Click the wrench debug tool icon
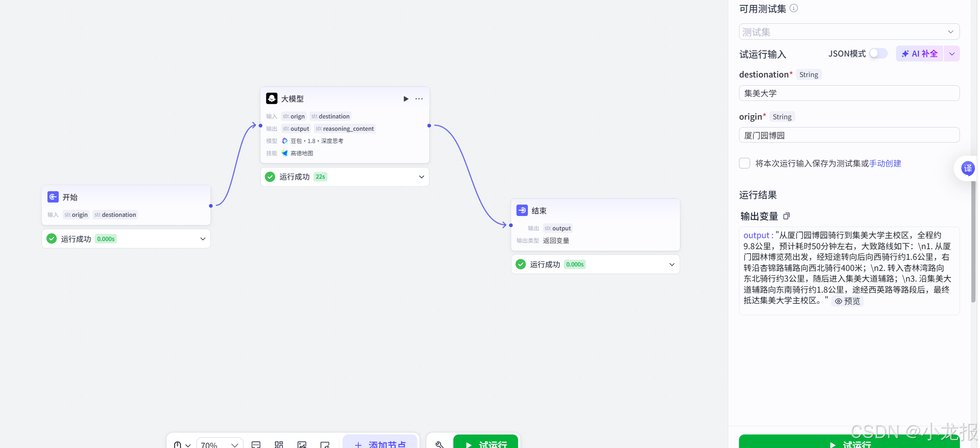 [x=439, y=444]
